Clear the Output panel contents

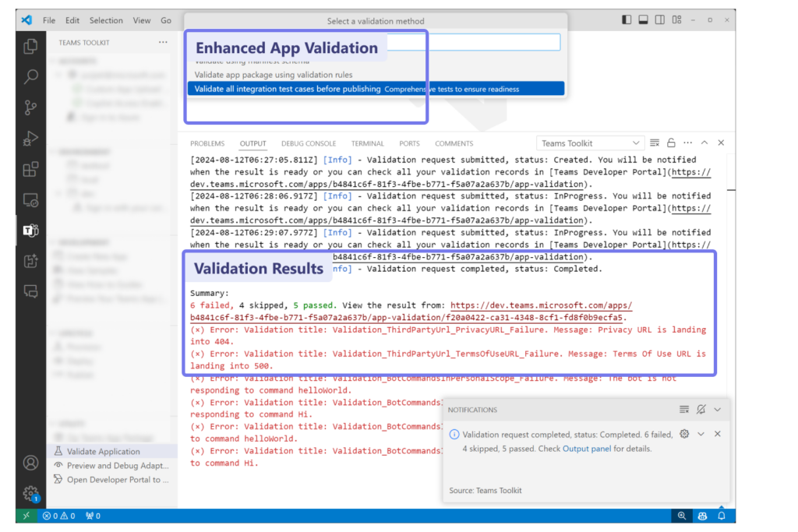point(655,143)
